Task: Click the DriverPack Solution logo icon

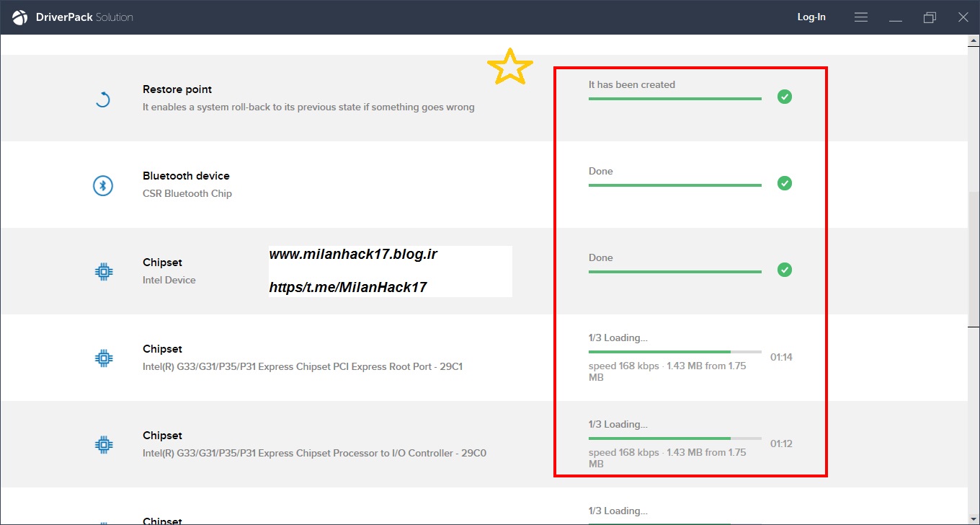Action: pos(20,17)
